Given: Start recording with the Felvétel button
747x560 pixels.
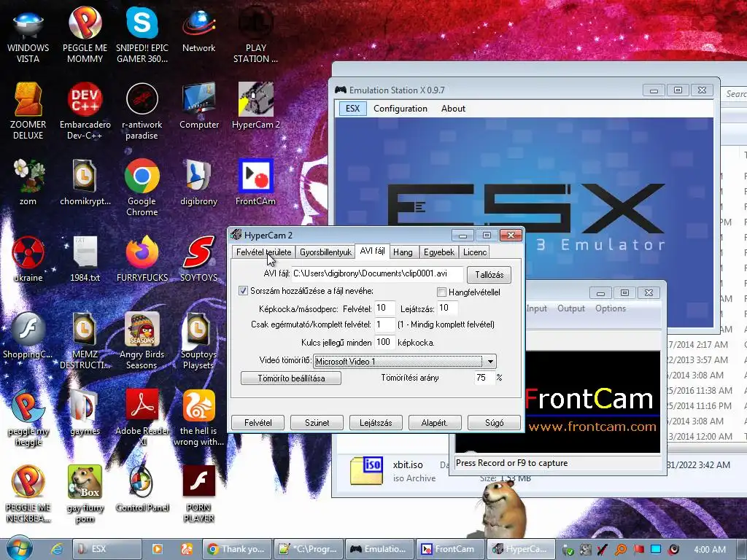Looking at the screenshot, I should point(258,422).
